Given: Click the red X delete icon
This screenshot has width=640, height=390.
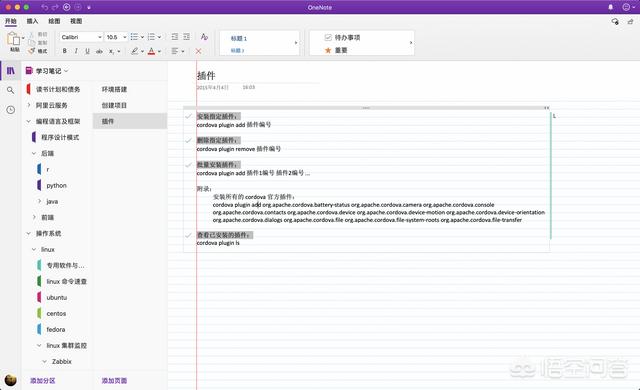Looking at the screenshot, I should [x=198, y=51].
